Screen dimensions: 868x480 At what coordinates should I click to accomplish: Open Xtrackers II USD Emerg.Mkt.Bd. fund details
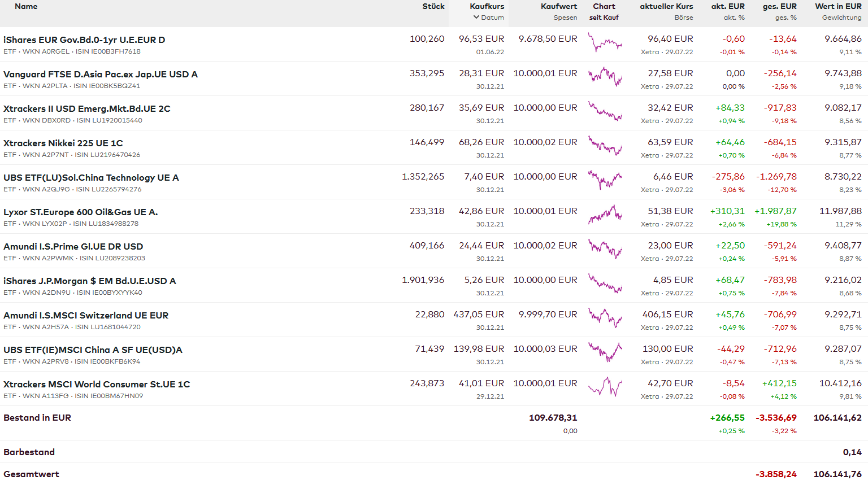coord(87,108)
